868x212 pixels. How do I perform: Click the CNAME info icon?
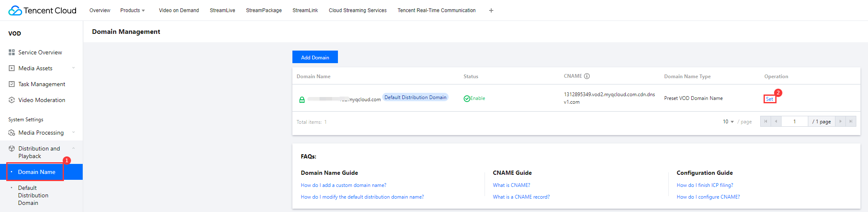(x=587, y=76)
